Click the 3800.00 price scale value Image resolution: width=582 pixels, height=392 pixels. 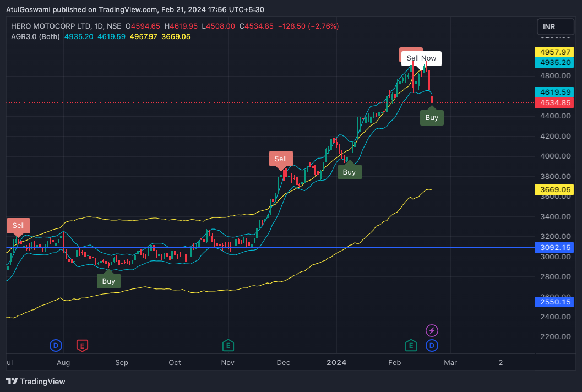(555, 176)
